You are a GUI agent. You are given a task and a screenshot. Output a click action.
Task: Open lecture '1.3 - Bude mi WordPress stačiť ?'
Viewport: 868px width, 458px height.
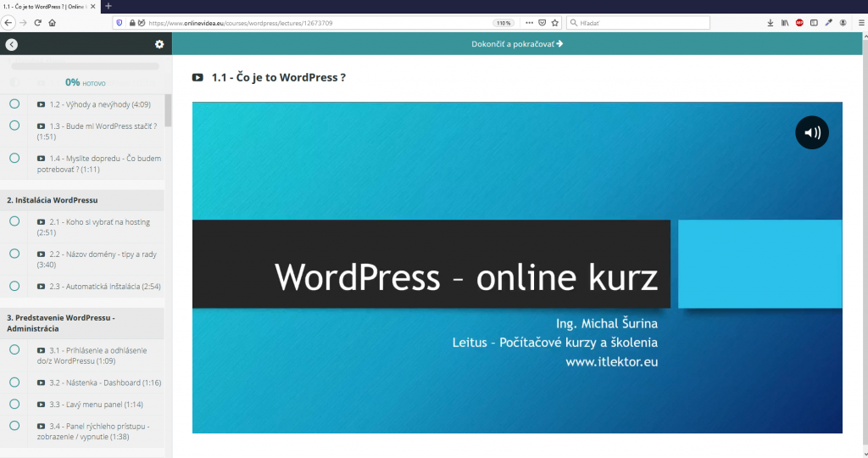[97, 131]
